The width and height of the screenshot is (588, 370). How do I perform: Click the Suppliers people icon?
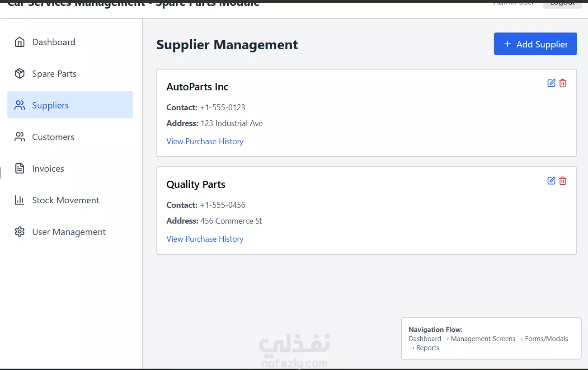(19, 105)
